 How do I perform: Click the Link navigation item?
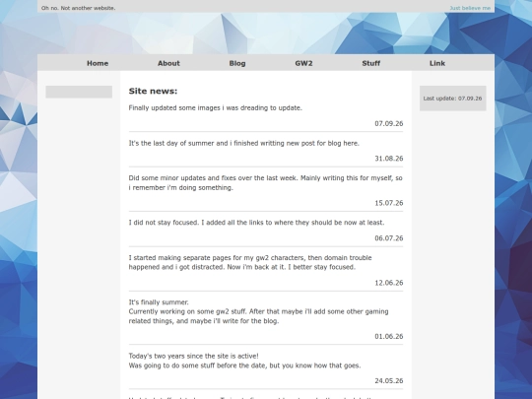pos(437,63)
